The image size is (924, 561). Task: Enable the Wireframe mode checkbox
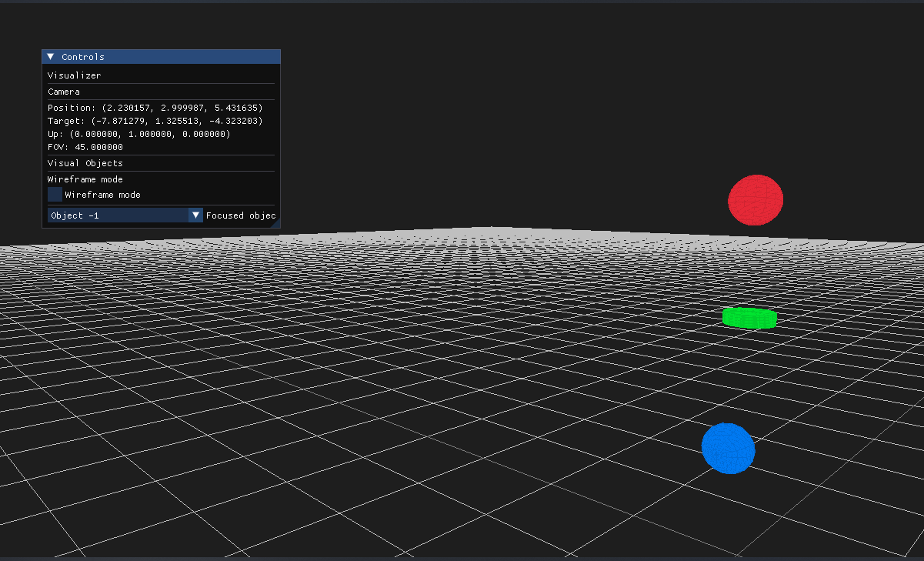[x=55, y=195]
